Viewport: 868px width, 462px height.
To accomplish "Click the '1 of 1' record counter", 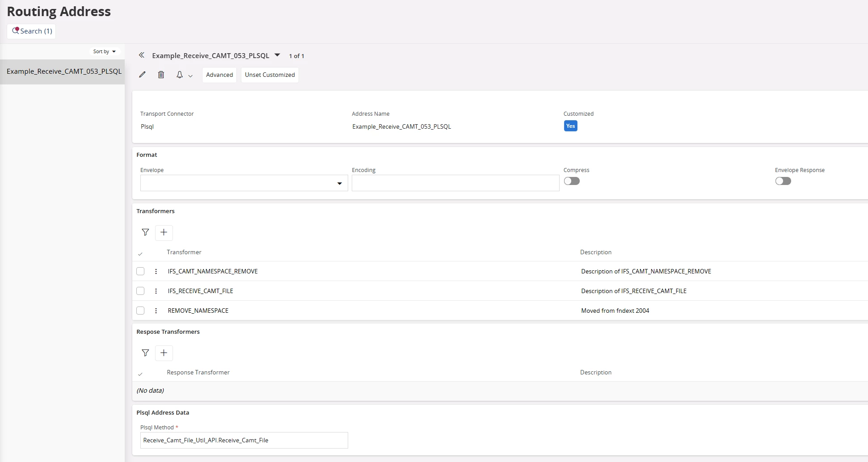I will coord(296,56).
